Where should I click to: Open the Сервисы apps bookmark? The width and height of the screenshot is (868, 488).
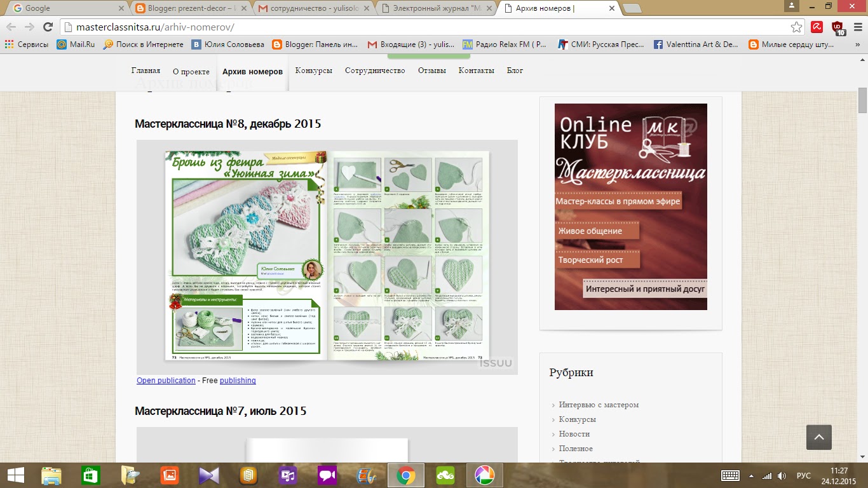click(26, 44)
